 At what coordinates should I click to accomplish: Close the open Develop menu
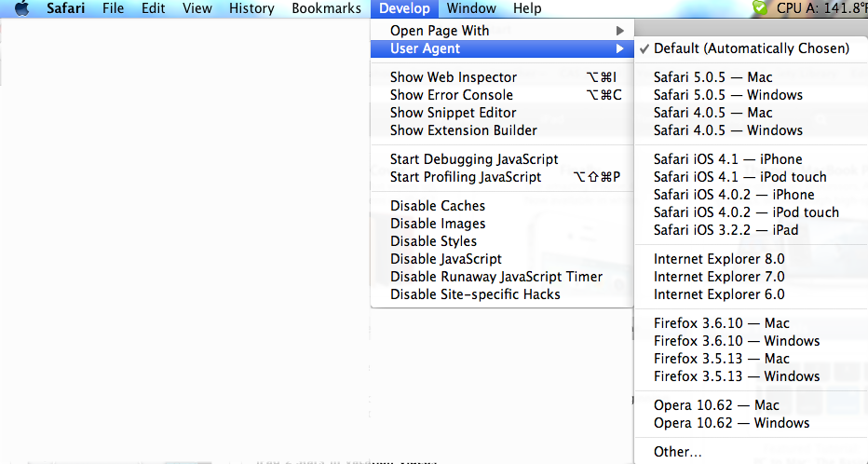click(x=404, y=8)
